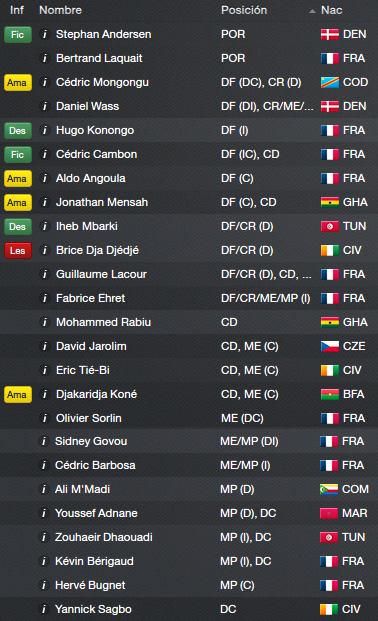Sort players by Nombre column header
378x621 pixels.
pyautogui.click(x=61, y=10)
